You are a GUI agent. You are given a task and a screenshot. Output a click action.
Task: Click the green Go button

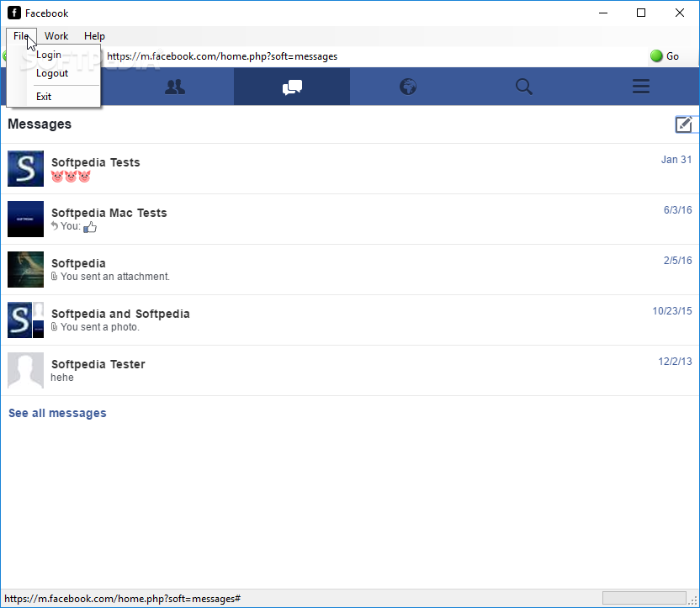(665, 56)
